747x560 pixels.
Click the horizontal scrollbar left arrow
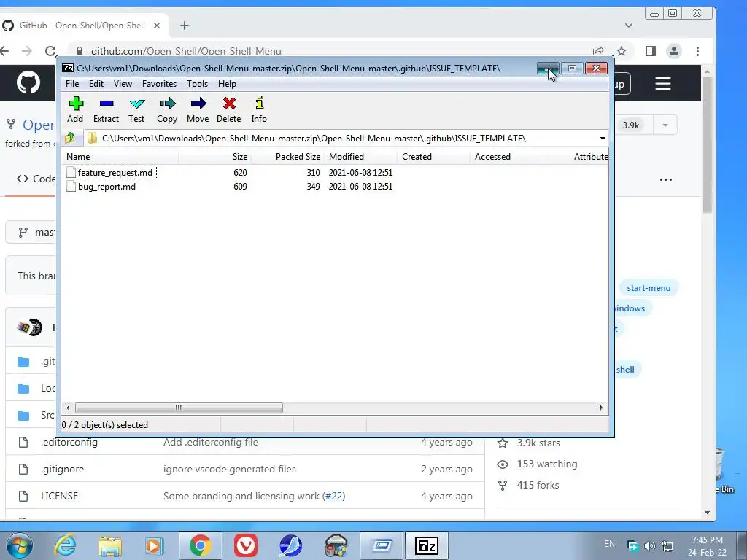(x=68, y=408)
